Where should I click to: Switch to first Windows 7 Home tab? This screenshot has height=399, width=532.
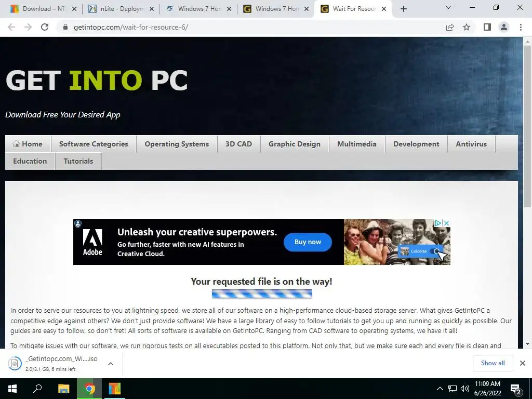coord(199,9)
